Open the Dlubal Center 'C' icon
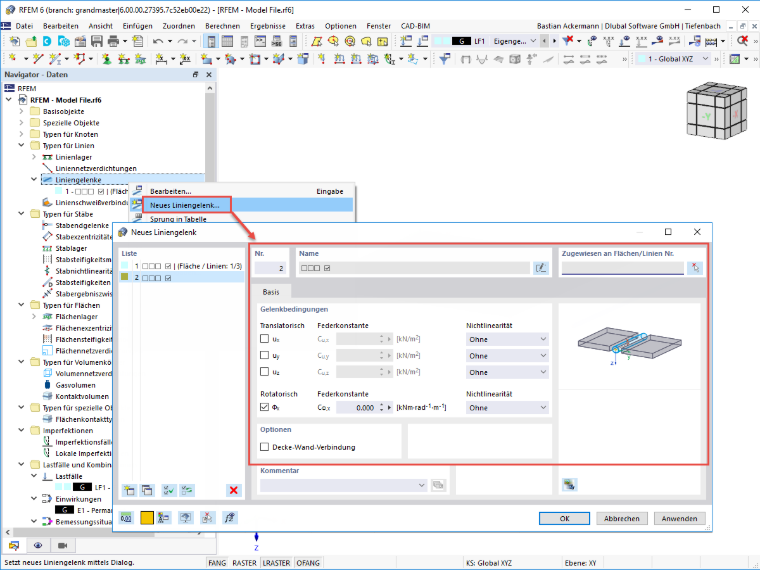The image size is (760, 570). click(x=47, y=42)
